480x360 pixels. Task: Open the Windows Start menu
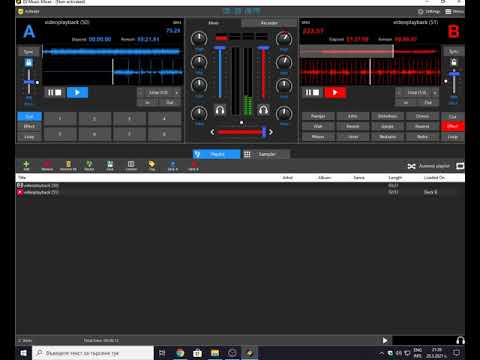(x=23, y=353)
